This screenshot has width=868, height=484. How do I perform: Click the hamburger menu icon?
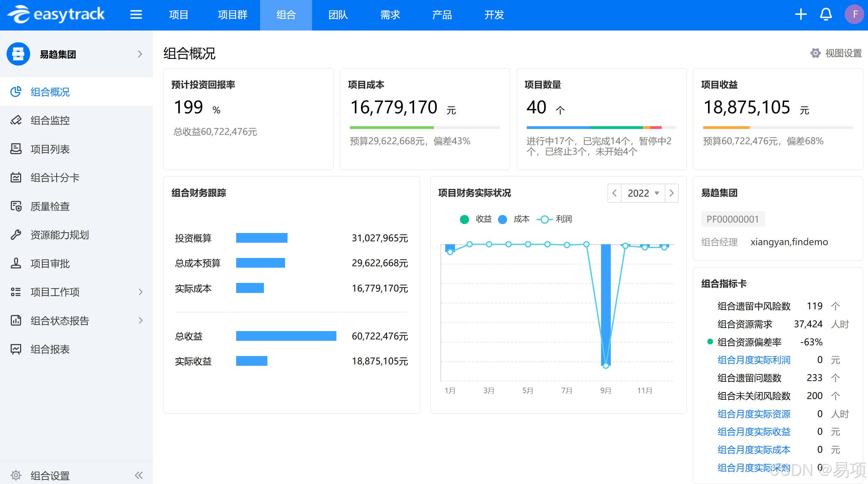coord(136,15)
